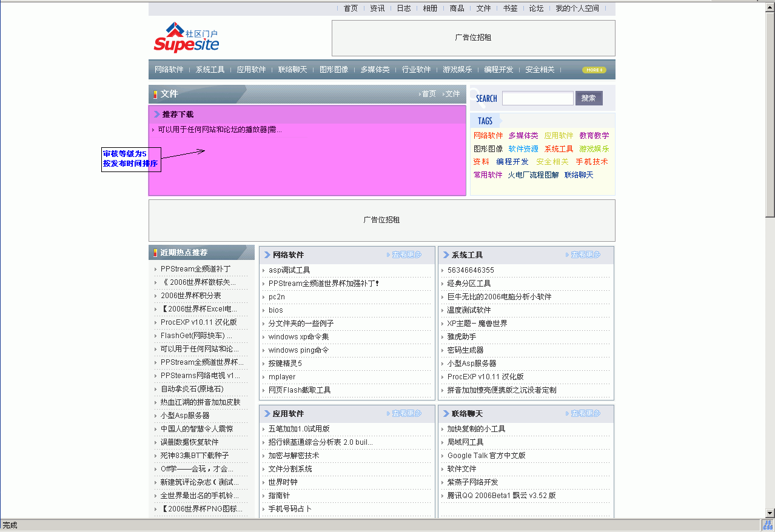Open 五笔加加1.0试用版 entry
The width and height of the screenshot is (775, 532).
click(x=299, y=429)
